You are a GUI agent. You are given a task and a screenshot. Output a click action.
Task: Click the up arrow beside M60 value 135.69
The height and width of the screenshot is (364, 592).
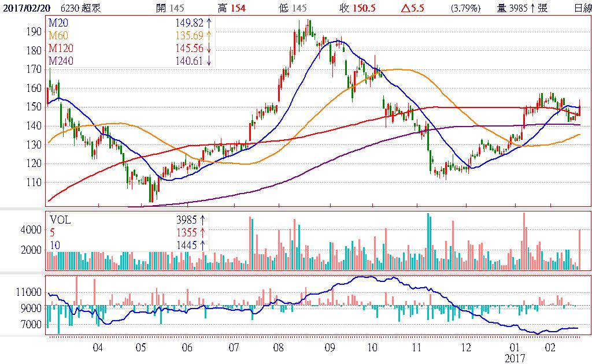pyautogui.click(x=208, y=35)
